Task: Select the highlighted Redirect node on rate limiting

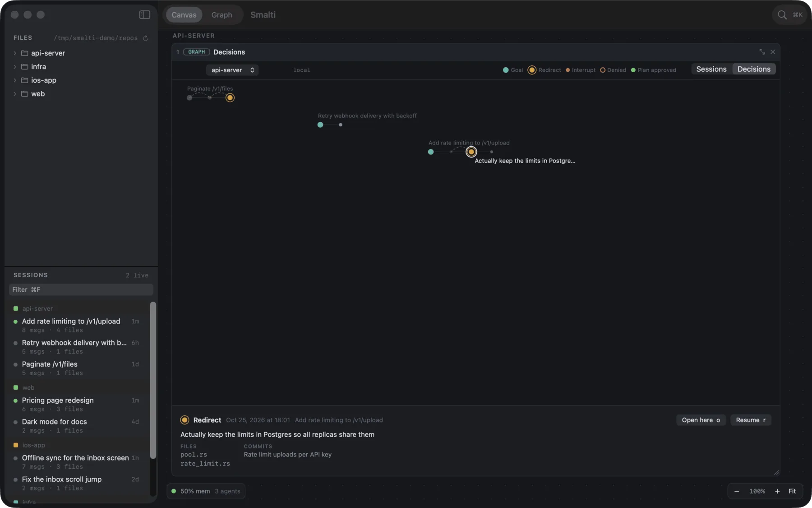Action: point(471,152)
